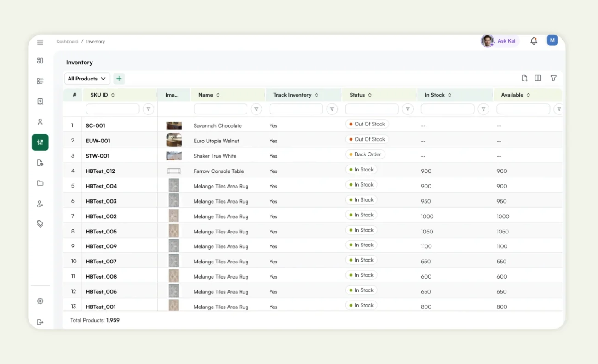This screenshot has width=598, height=364.
Task: Open the Filter funnel icon top right
Action: tap(553, 78)
